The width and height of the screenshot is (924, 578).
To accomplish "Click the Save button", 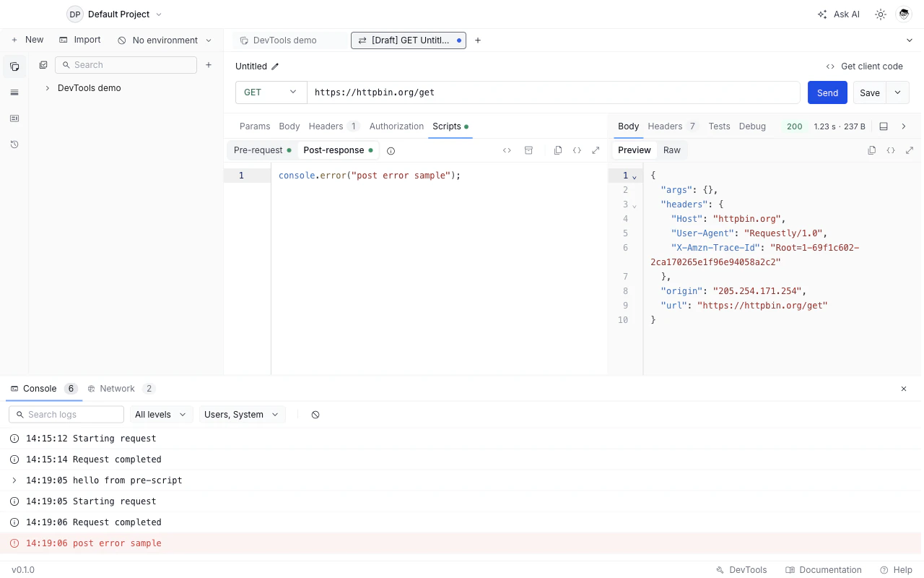I will [870, 92].
